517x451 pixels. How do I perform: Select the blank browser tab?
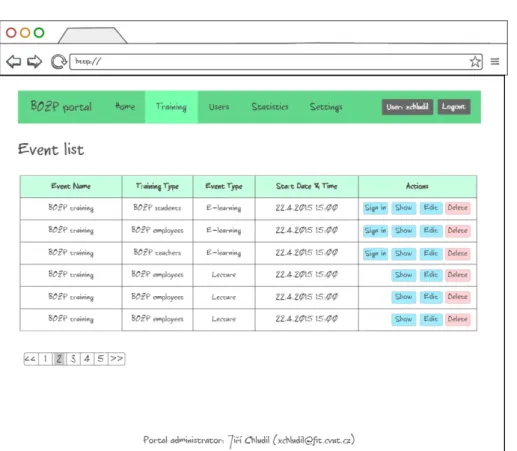(92, 35)
